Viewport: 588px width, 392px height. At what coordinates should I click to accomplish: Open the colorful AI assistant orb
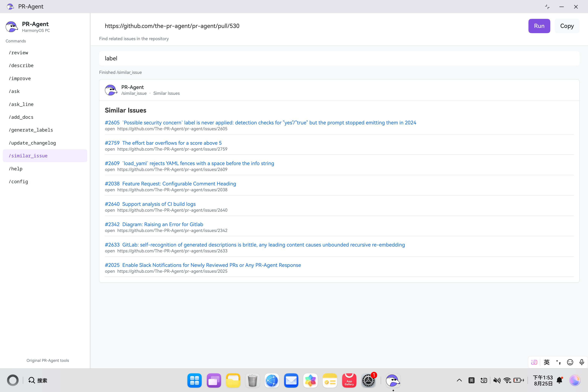click(575, 380)
